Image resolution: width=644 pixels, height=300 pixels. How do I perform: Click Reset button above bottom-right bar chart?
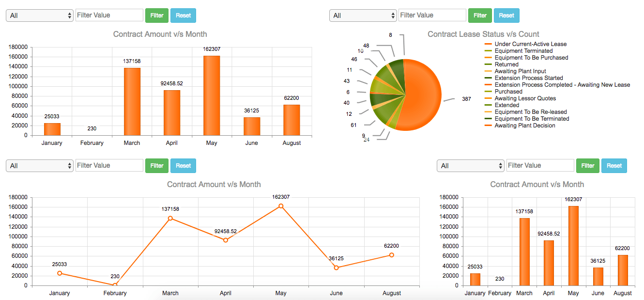[x=614, y=166]
